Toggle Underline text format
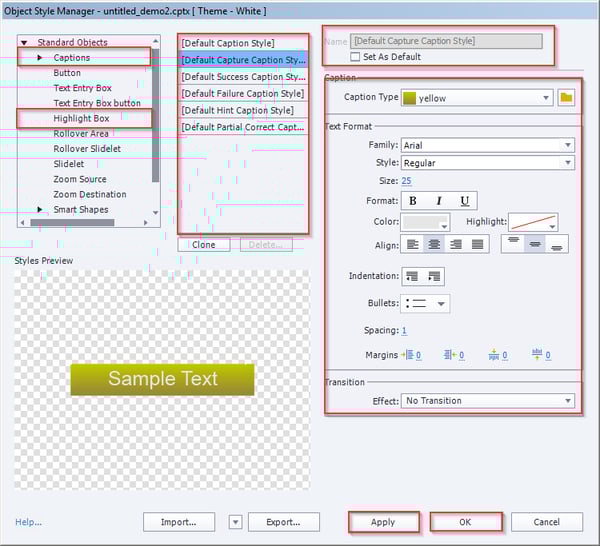The height and width of the screenshot is (546, 600). [465, 201]
